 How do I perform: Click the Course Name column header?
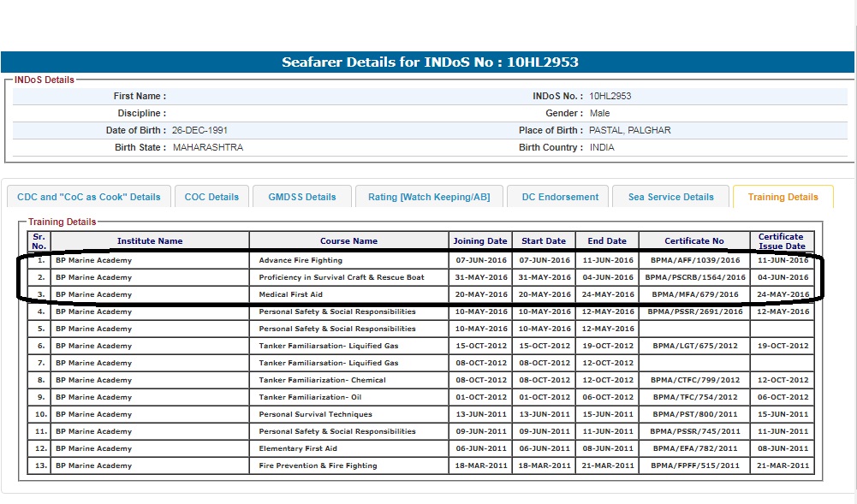[348, 241]
